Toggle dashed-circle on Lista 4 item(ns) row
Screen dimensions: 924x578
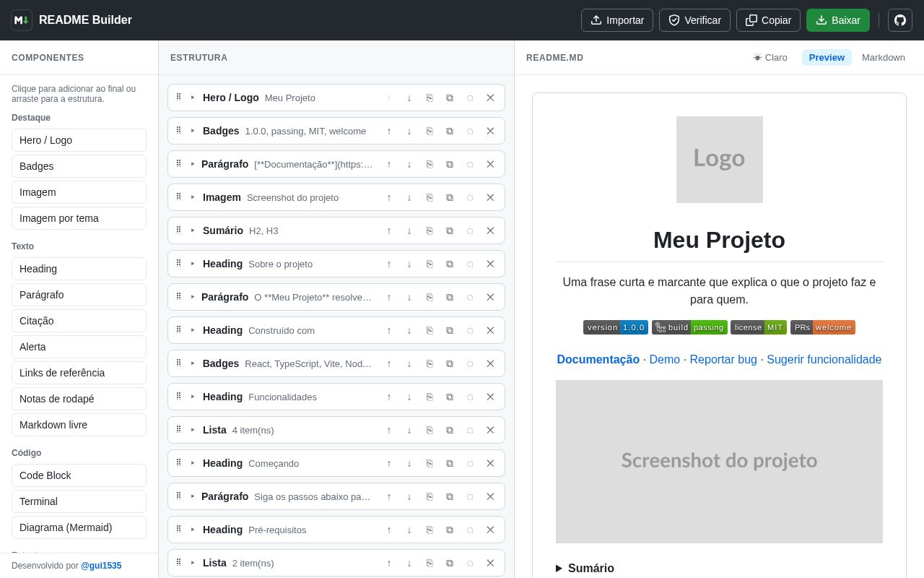tap(470, 430)
